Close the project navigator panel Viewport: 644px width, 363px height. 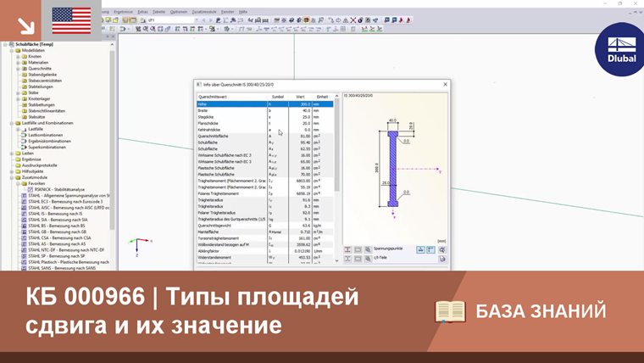click(x=114, y=36)
